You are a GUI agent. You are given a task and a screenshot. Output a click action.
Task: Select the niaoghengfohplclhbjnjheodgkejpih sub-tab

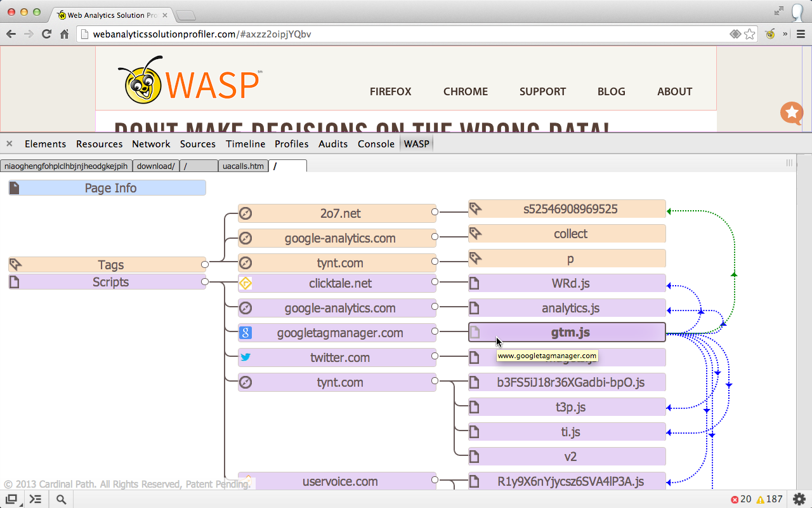(x=66, y=166)
